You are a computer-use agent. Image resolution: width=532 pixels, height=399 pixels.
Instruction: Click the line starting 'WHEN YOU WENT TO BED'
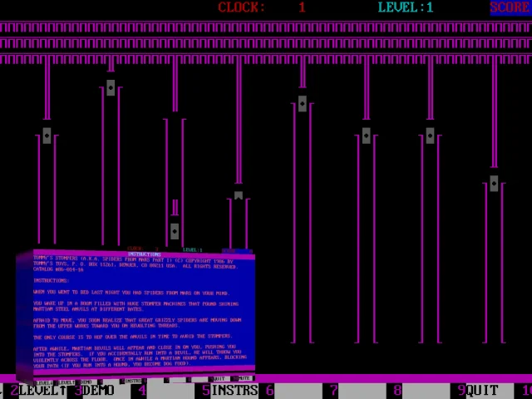coord(132,293)
